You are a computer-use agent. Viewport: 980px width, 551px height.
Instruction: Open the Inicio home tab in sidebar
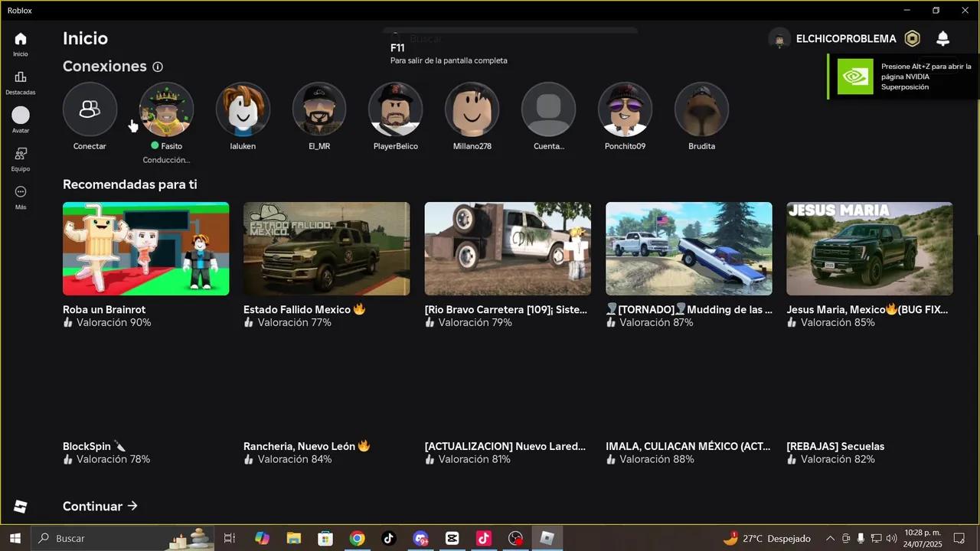21,42
